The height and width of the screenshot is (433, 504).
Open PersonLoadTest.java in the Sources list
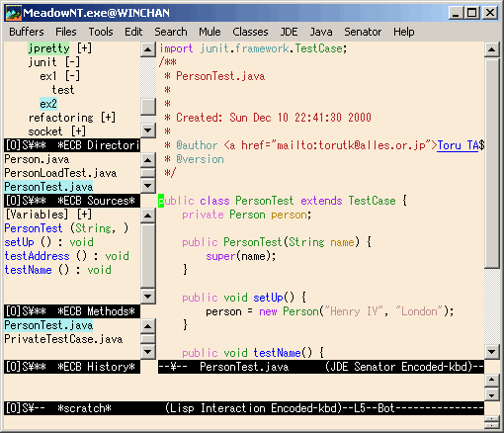pyautogui.click(x=60, y=173)
